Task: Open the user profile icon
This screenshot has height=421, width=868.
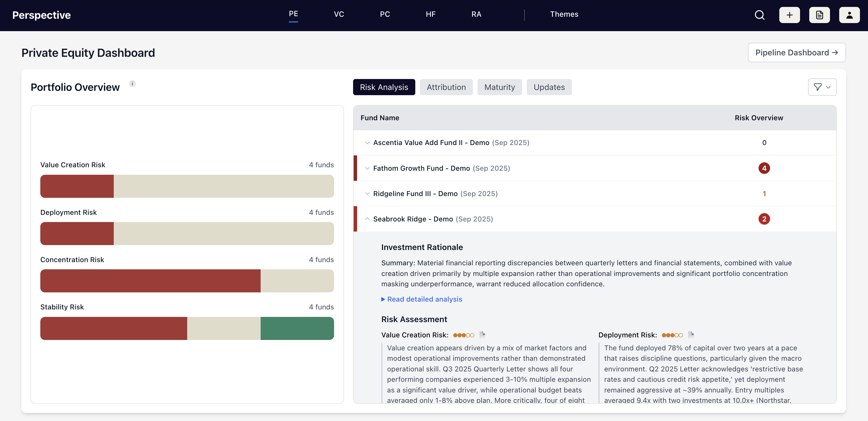Action: coord(849,15)
